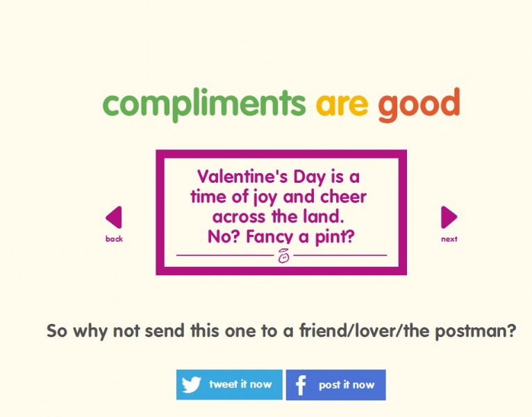Click the small halo fruit logo in card
Viewport: 532px width, 417px height.
283,256
